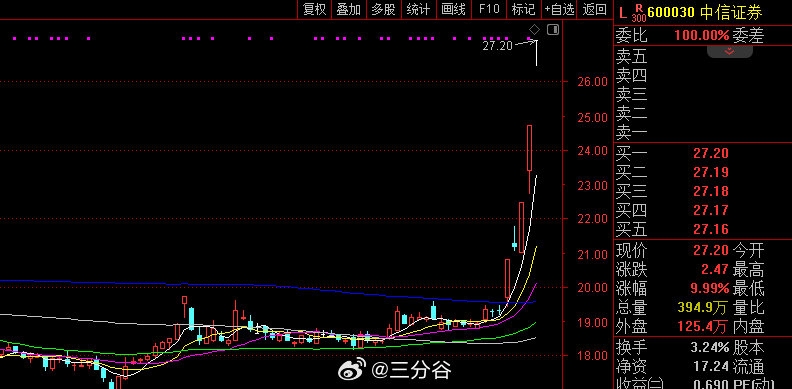Screen dimensions: 792x389
Task: Click the 返回 back button
Action: coord(595,9)
